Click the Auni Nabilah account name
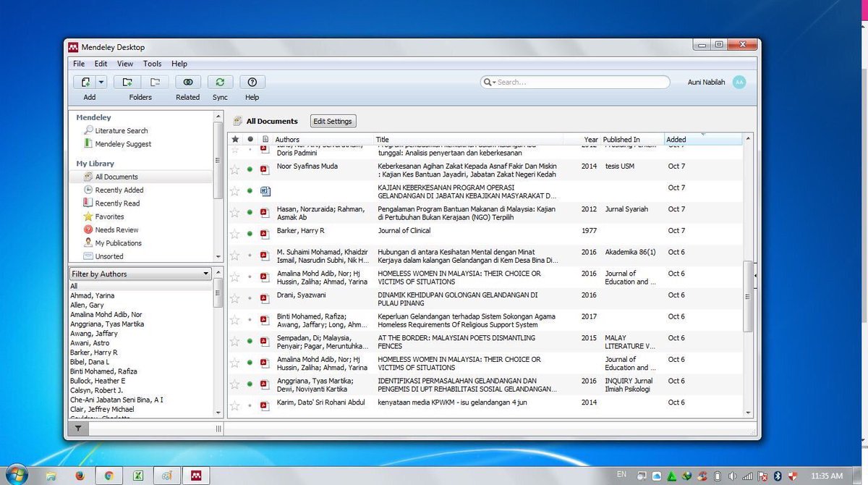Screen dimensions: 868x485 (x=705, y=83)
